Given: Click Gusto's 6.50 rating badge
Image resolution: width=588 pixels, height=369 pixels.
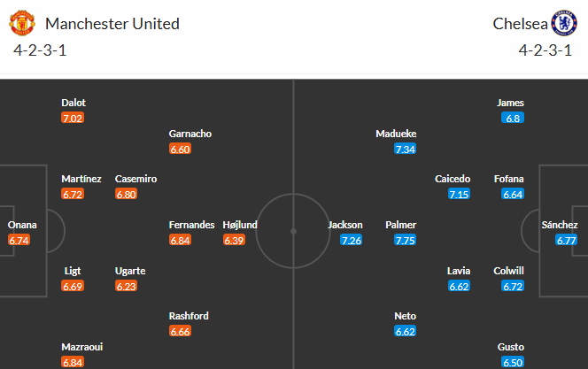Looking at the screenshot, I should [x=513, y=362].
